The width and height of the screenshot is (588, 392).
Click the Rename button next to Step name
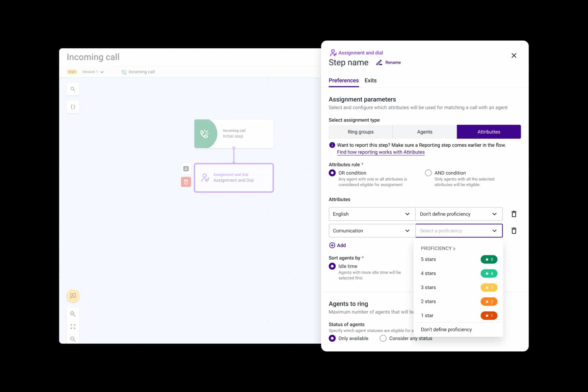(389, 62)
